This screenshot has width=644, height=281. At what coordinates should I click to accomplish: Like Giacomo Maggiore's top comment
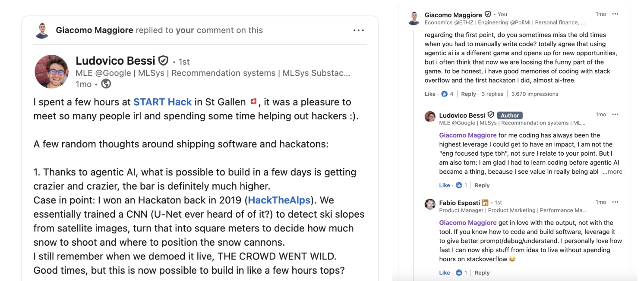pyautogui.click(x=430, y=94)
